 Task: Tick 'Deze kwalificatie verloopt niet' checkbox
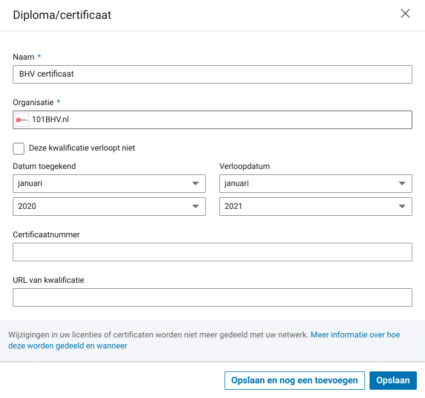(19, 149)
